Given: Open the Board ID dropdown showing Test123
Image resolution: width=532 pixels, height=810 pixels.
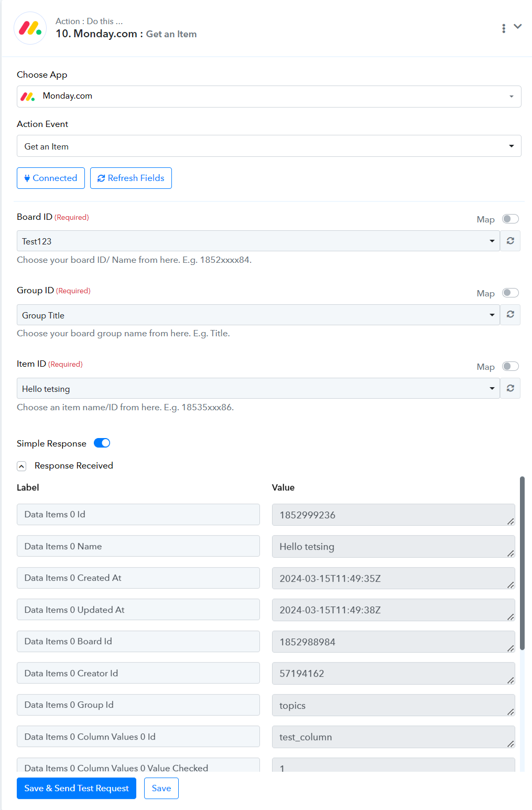Looking at the screenshot, I should click(258, 241).
